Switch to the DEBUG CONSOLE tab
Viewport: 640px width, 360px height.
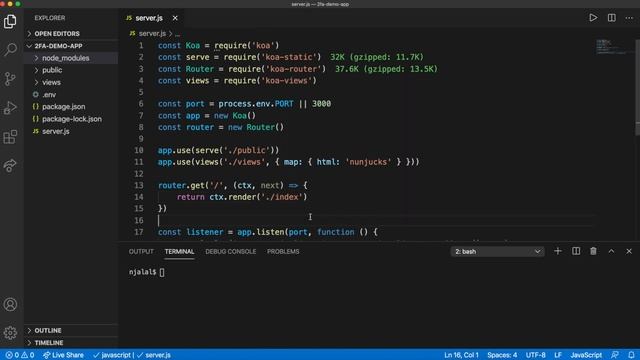pyautogui.click(x=231, y=251)
